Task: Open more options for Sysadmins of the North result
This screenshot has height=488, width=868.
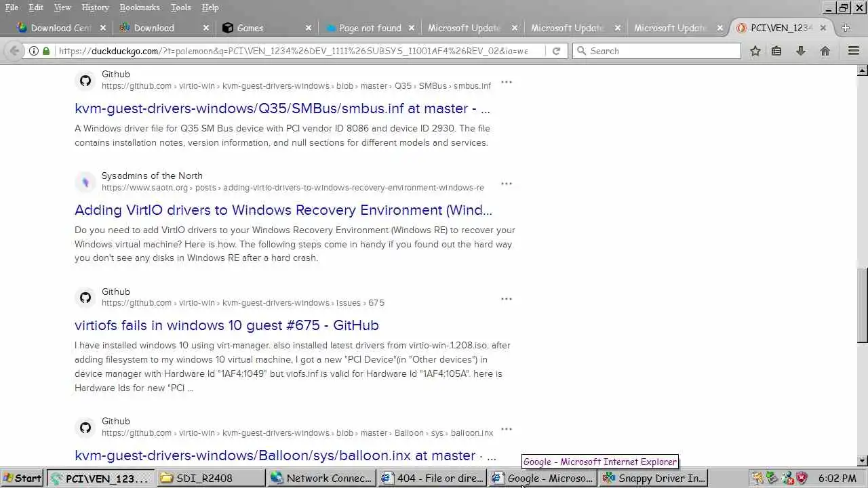Action: pyautogui.click(x=507, y=184)
